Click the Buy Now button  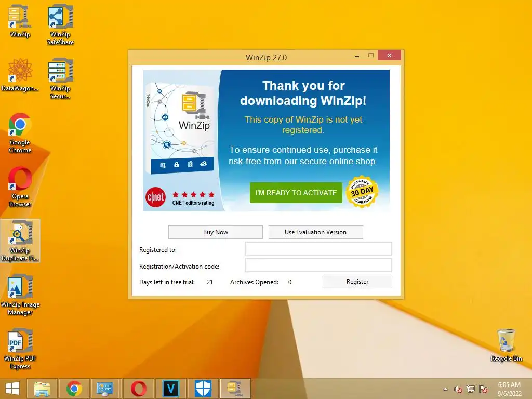point(216,232)
